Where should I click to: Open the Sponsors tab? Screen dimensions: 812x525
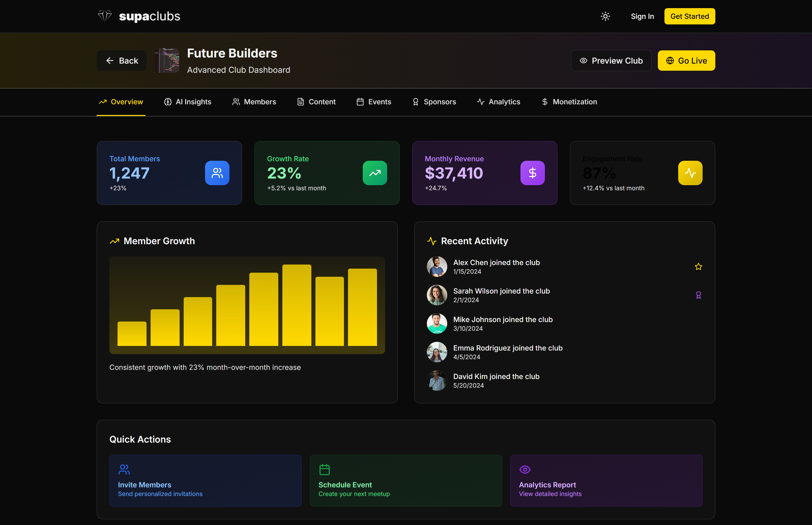coord(434,102)
